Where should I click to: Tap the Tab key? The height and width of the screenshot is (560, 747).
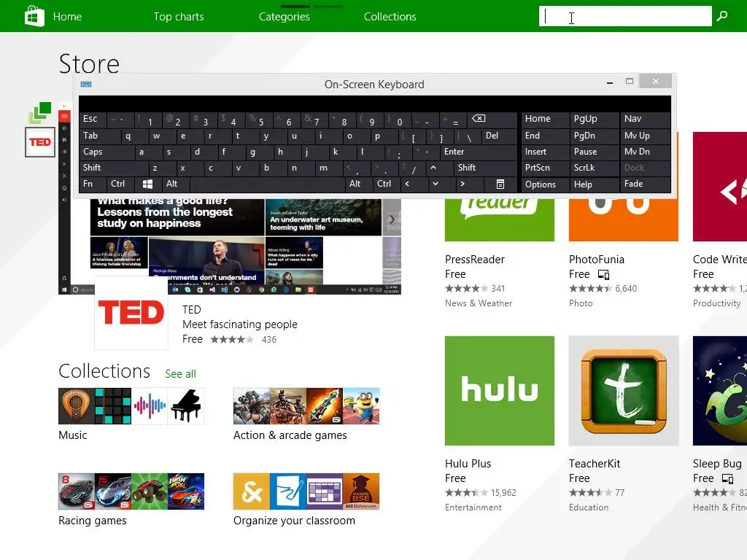click(x=100, y=136)
